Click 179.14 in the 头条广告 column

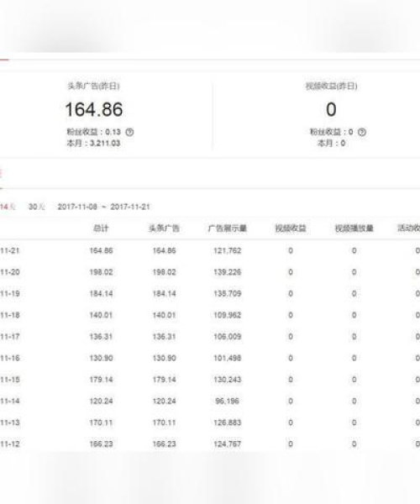pos(164,380)
